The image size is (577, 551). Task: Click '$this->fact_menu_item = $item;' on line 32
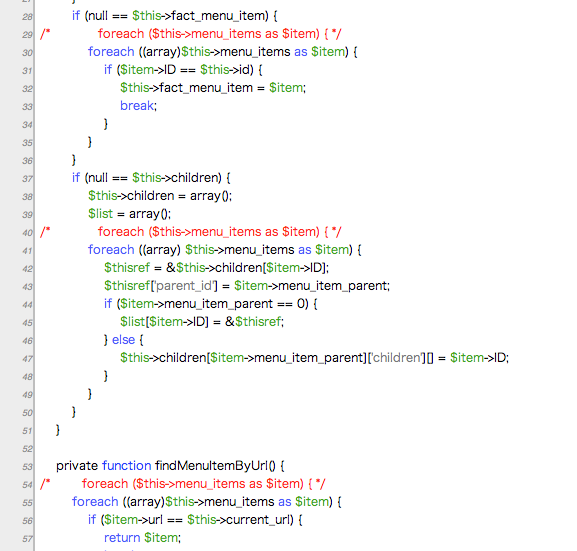click(213, 88)
